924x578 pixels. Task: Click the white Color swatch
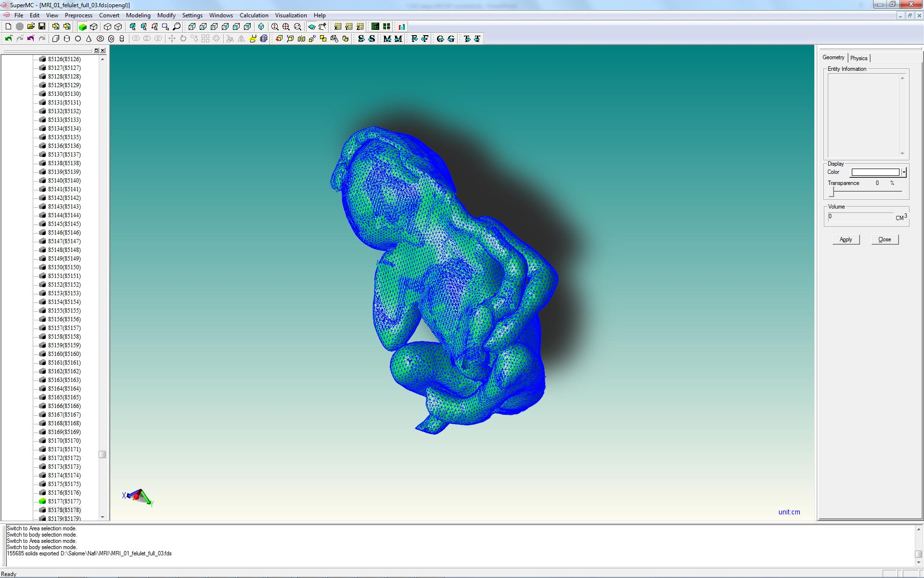pyautogui.click(x=875, y=172)
